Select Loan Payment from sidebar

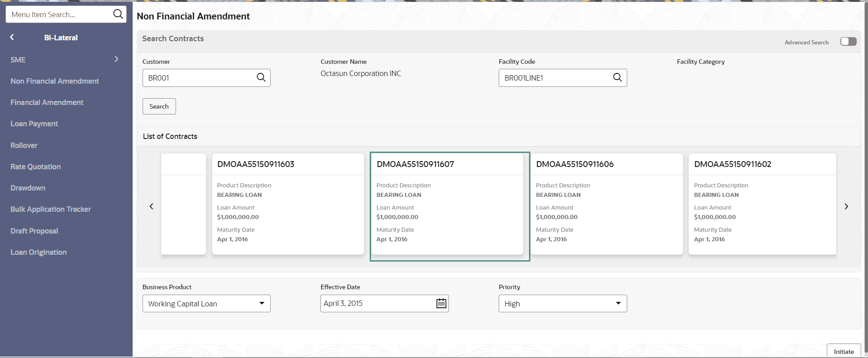click(34, 124)
